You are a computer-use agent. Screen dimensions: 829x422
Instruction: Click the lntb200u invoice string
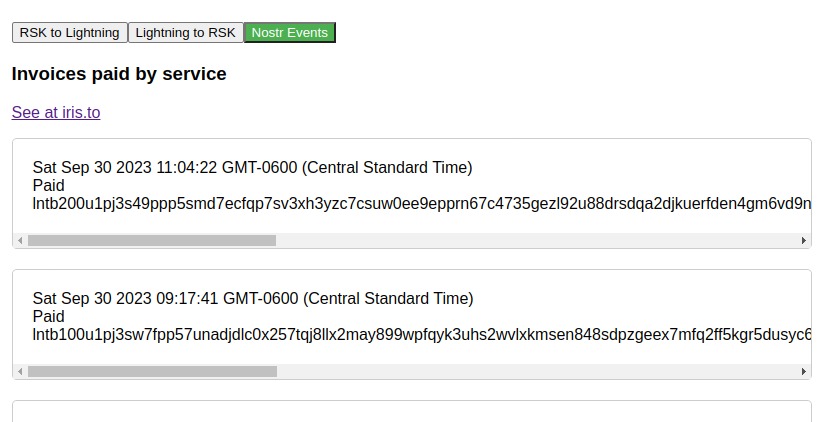pos(422,204)
